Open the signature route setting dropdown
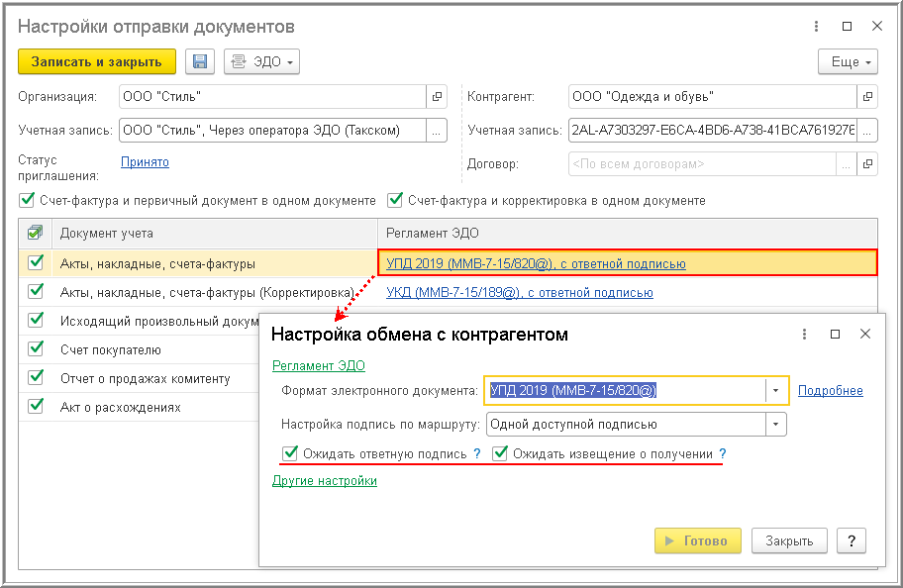The image size is (903, 588). (x=775, y=425)
